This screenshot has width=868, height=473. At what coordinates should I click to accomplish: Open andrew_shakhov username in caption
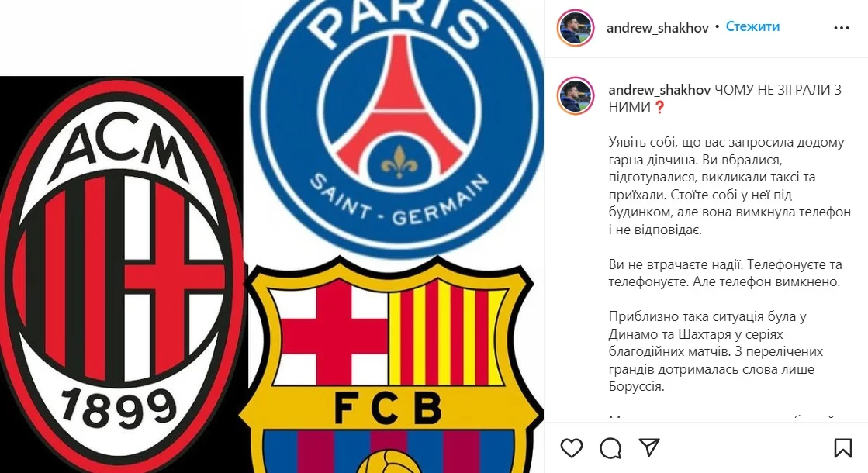659,90
